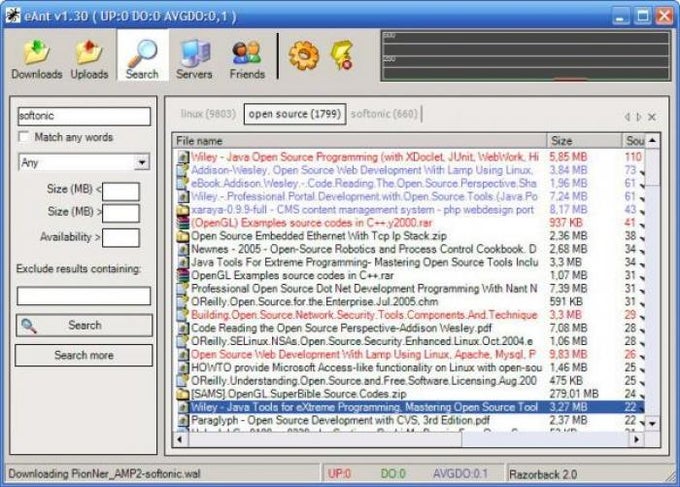Viewport: 680px width, 487px height.
Task: Select eBook Addison Wesley Code Reading row
Action: coord(409,183)
